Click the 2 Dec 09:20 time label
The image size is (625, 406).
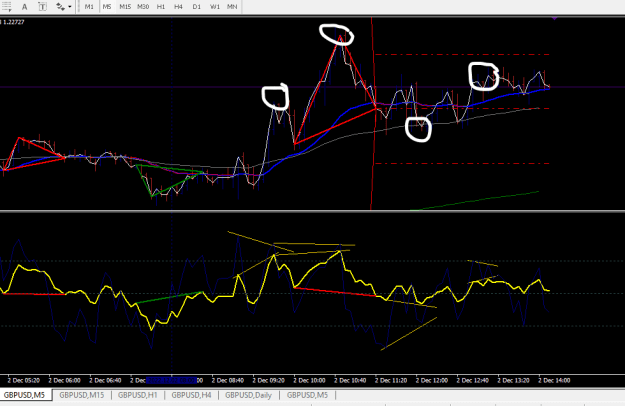coord(269,380)
